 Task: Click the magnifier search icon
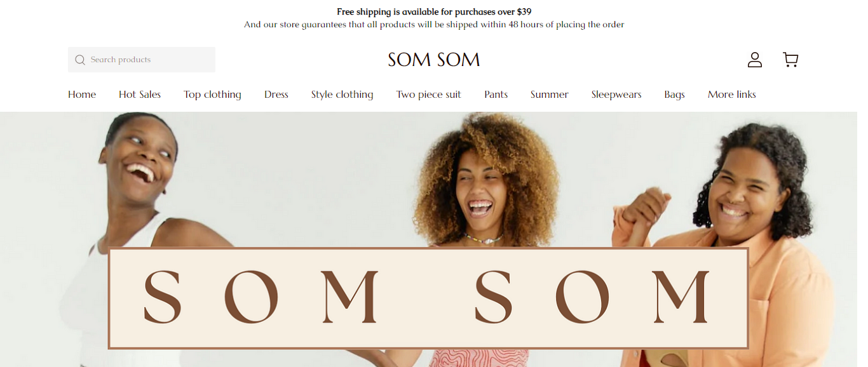tap(80, 60)
